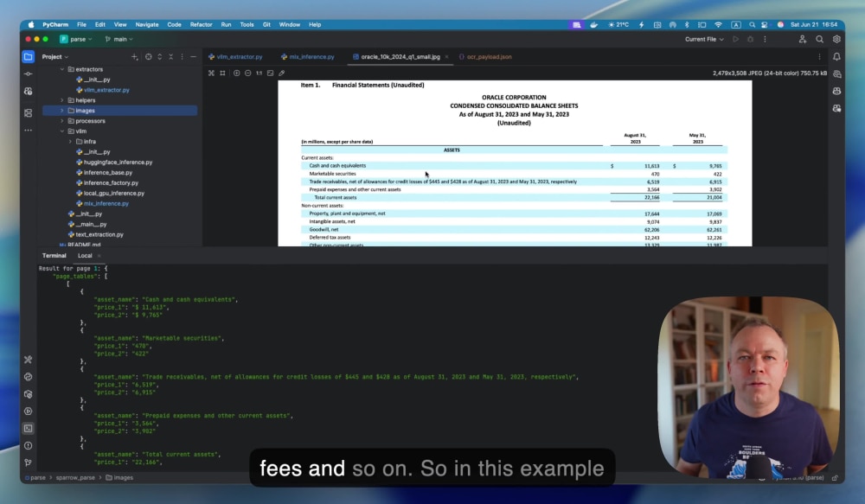The height and width of the screenshot is (504, 865).
Task: Debug the current file with bug icon
Action: click(750, 39)
